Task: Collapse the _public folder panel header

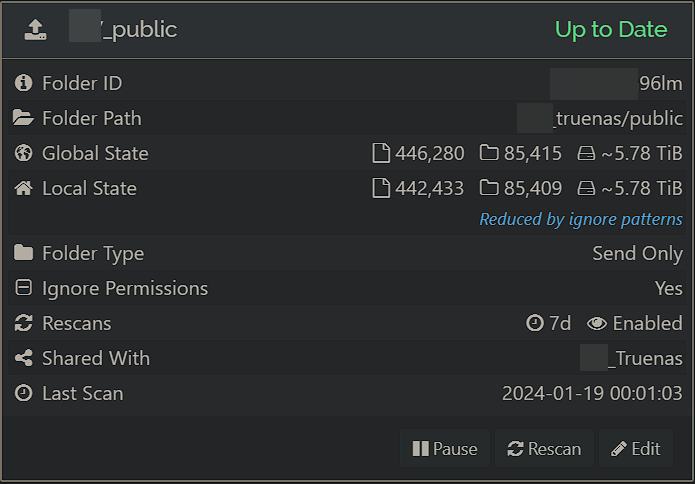Action: pyautogui.click(x=348, y=30)
